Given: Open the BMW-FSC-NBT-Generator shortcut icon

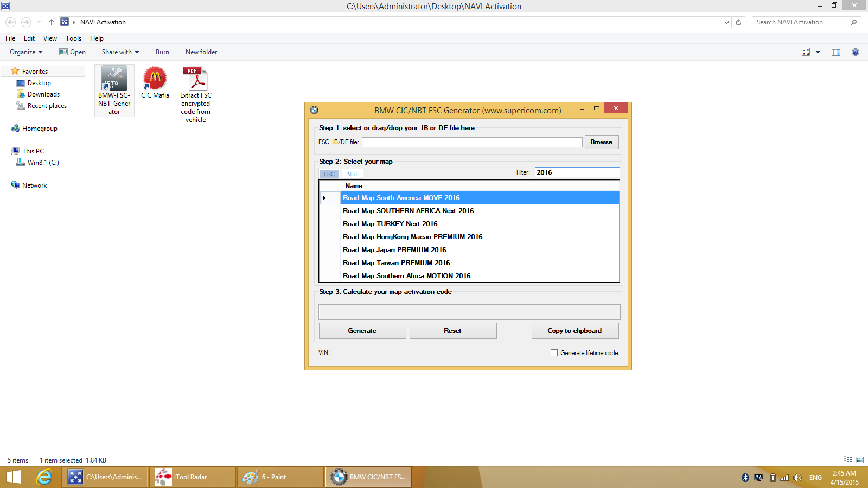Looking at the screenshot, I should pos(114,79).
